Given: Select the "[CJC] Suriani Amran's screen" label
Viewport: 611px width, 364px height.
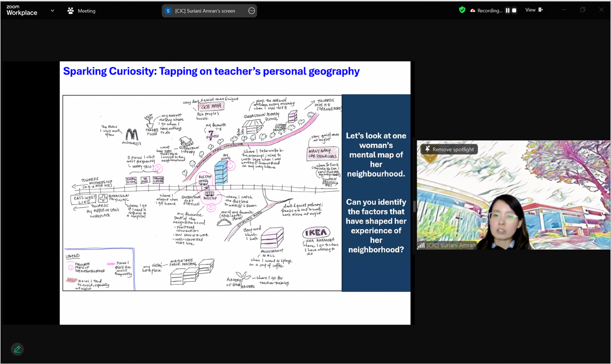Looking at the screenshot, I should point(205,11).
